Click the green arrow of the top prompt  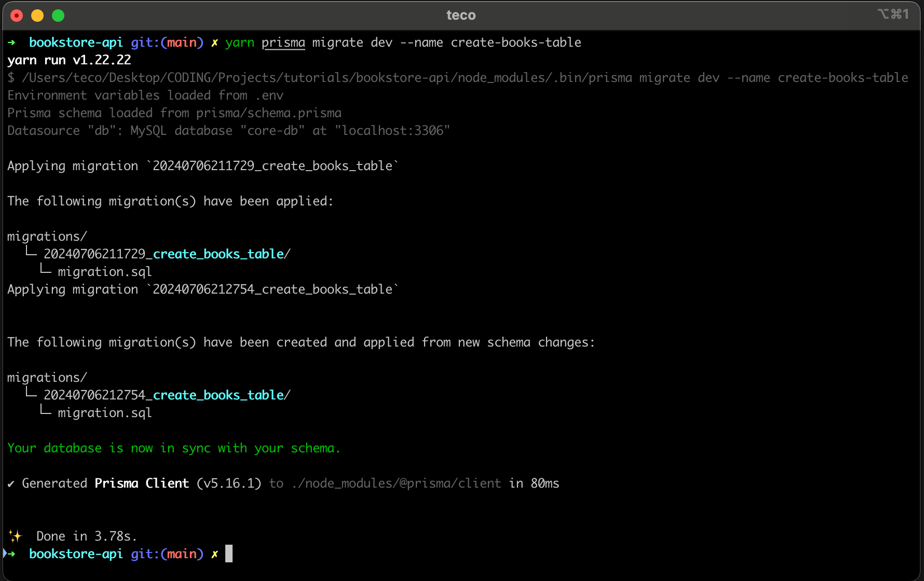point(11,43)
